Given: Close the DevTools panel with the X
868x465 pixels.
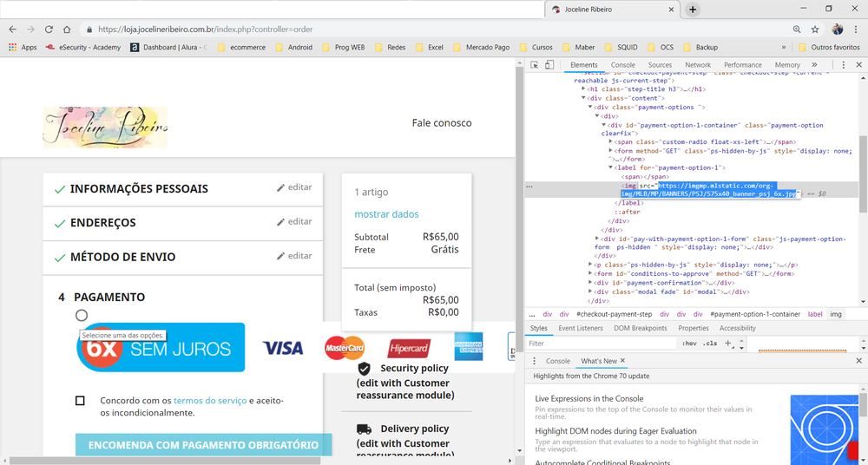Looking at the screenshot, I should [x=858, y=65].
